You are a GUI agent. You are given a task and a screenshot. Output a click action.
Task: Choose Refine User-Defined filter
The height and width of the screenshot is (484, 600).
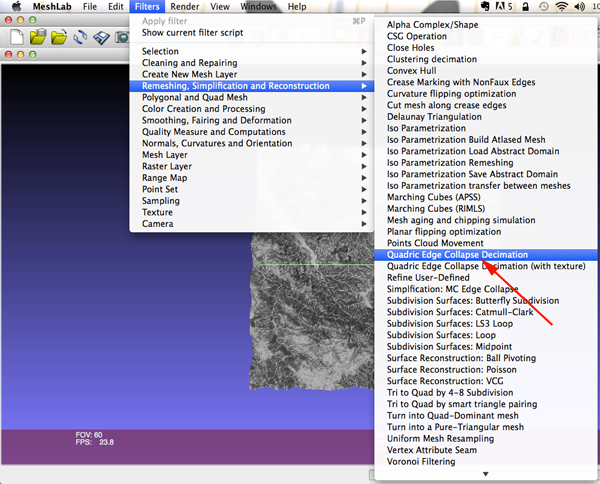coord(486,277)
